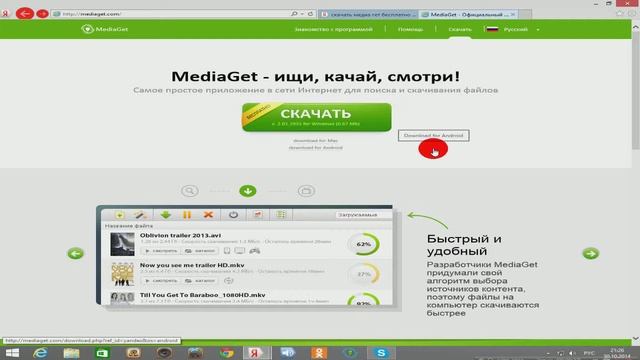Click the orange X delete icon in preview

click(208, 215)
